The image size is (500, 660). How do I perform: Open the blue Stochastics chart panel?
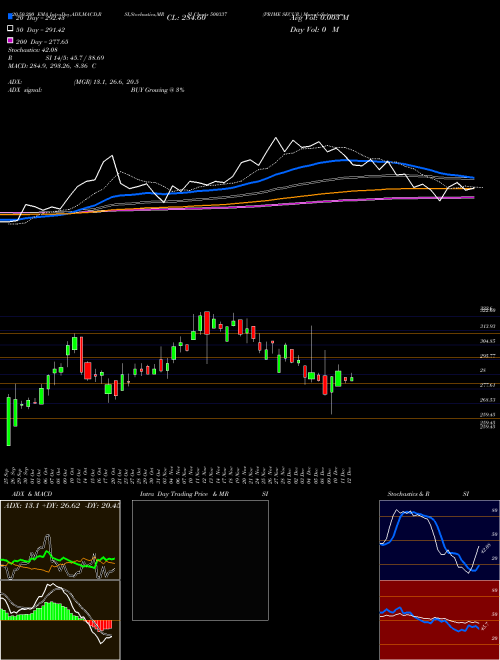click(x=439, y=540)
